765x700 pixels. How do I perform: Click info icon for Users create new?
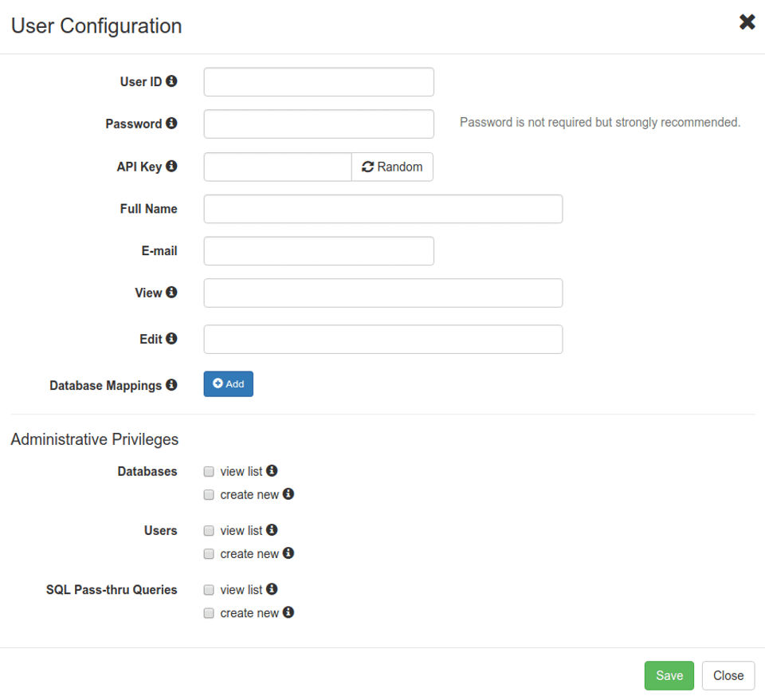click(x=288, y=553)
